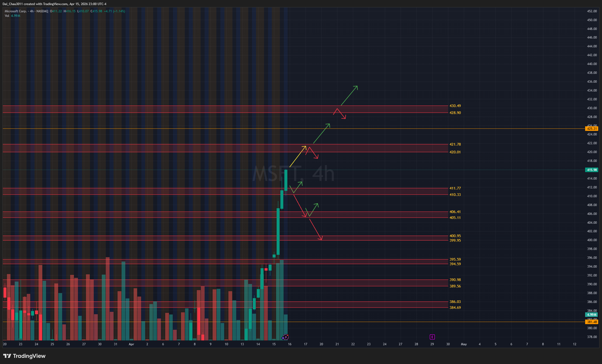Click the lightning news flash icon
Viewport: 602px width, 364px height.
click(286, 337)
